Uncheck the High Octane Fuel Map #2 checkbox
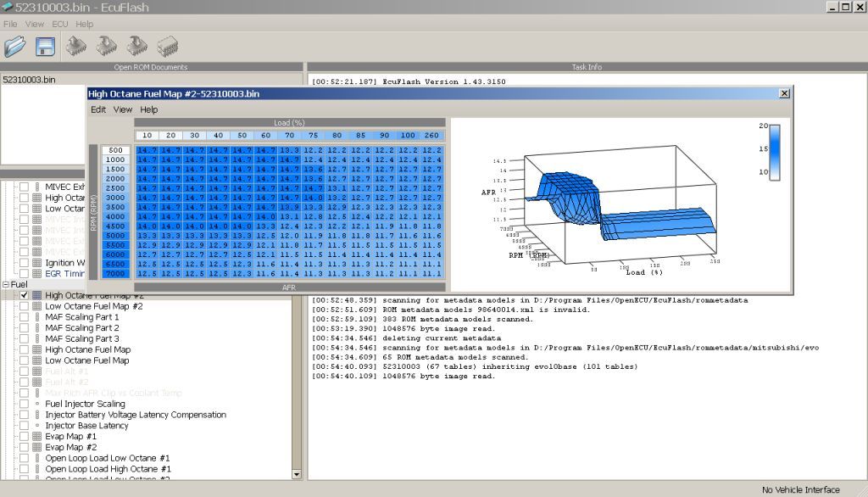Screen dimensions: 868x497 pyautogui.click(x=24, y=295)
